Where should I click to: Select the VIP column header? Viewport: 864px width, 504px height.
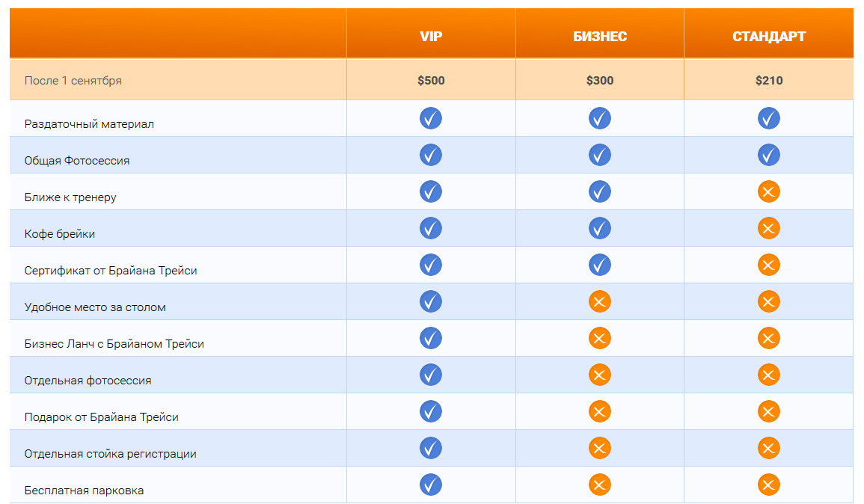(x=431, y=37)
